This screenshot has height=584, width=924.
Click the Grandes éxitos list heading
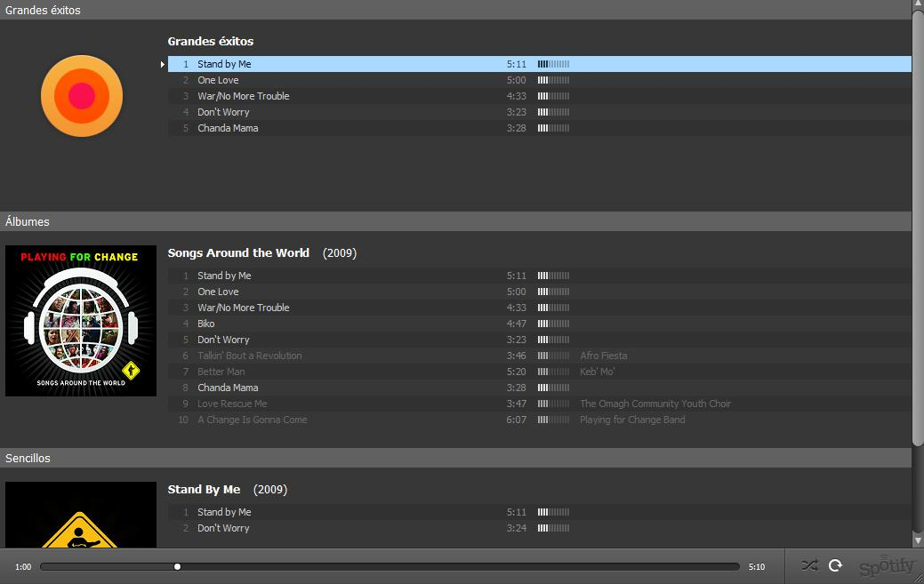pyautogui.click(x=211, y=41)
